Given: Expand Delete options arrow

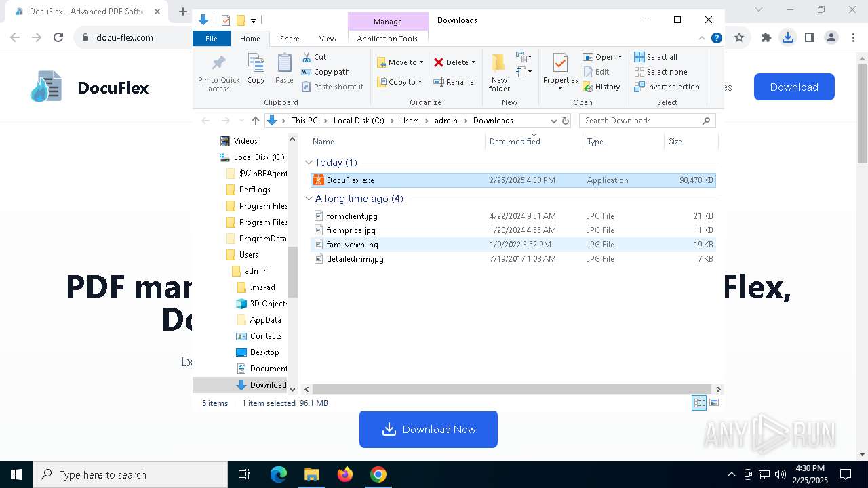Looking at the screenshot, I should click(473, 62).
